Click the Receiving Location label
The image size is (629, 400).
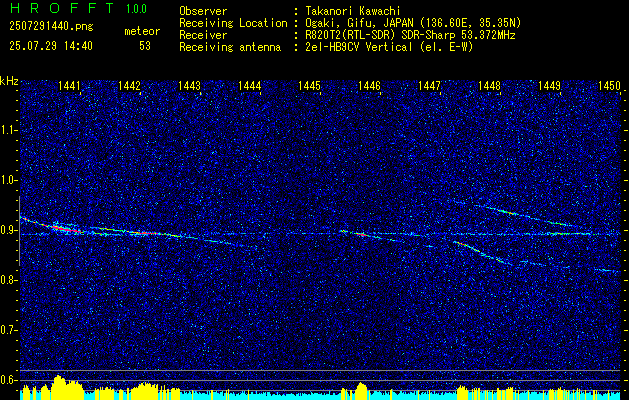point(233,23)
